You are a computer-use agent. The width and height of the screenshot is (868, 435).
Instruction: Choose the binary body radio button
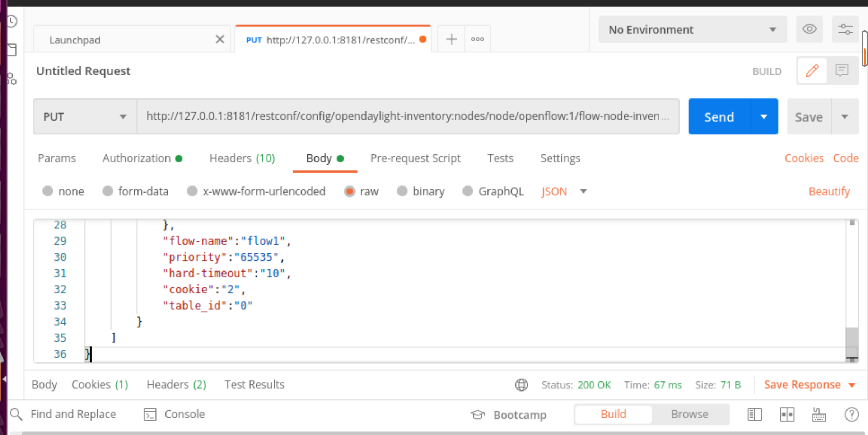[402, 191]
